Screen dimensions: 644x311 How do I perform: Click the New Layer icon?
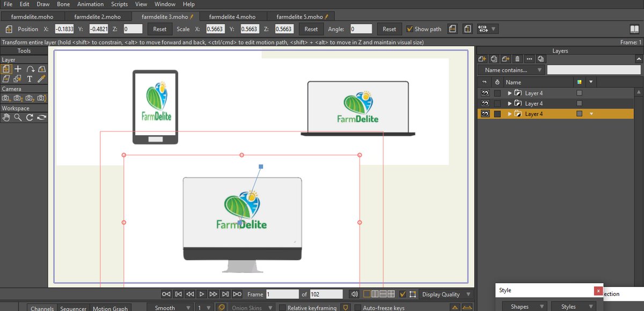click(x=482, y=59)
